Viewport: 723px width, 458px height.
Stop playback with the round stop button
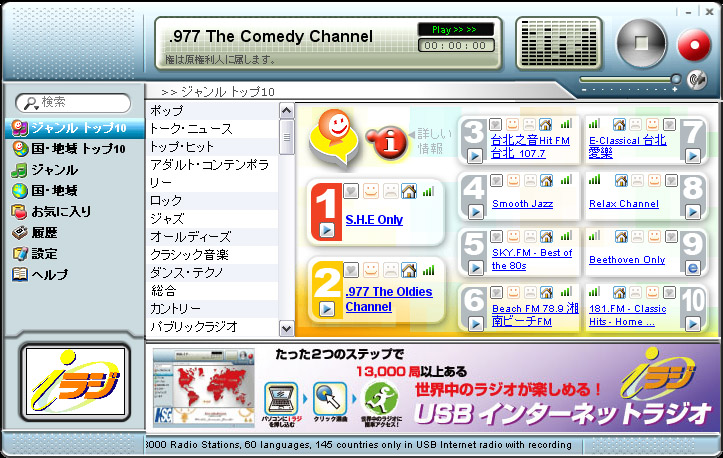(641, 43)
